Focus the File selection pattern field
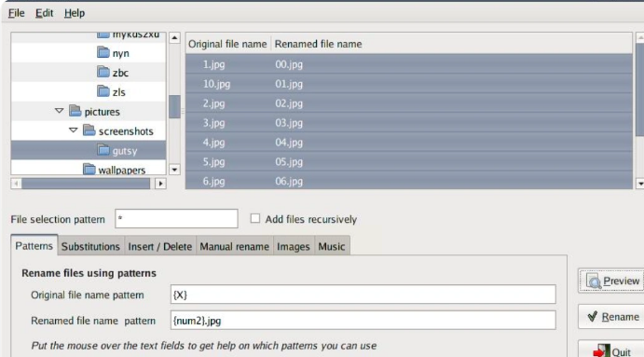 coord(176,218)
